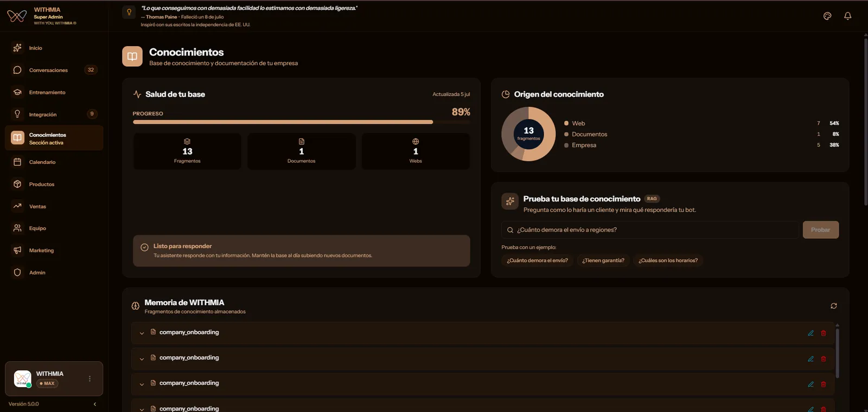Open Equipo via its people icon

click(x=17, y=228)
